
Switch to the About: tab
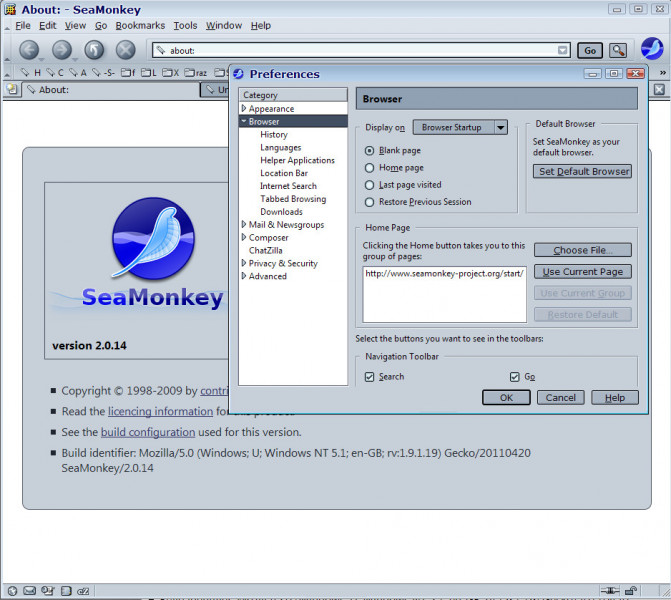(111, 90)
